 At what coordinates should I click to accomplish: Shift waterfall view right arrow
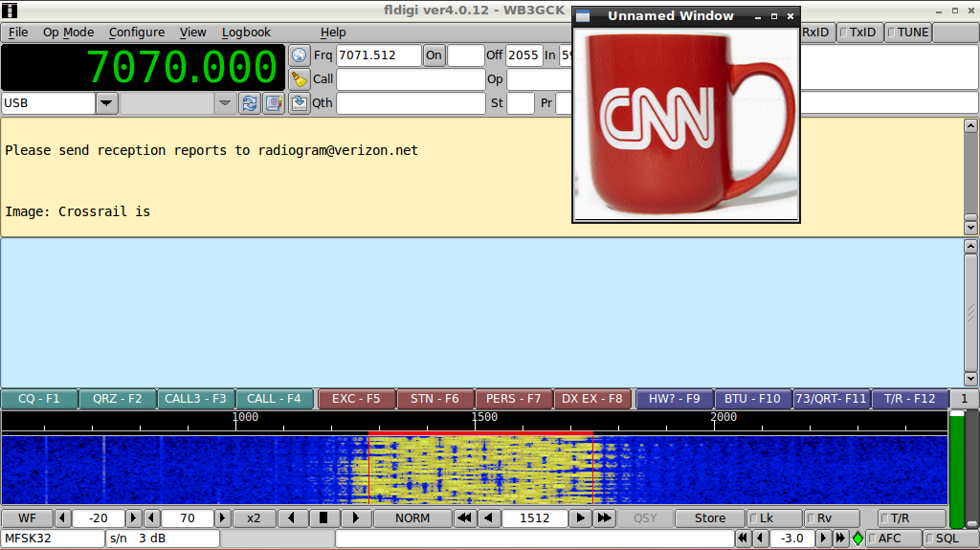point(356,518)
